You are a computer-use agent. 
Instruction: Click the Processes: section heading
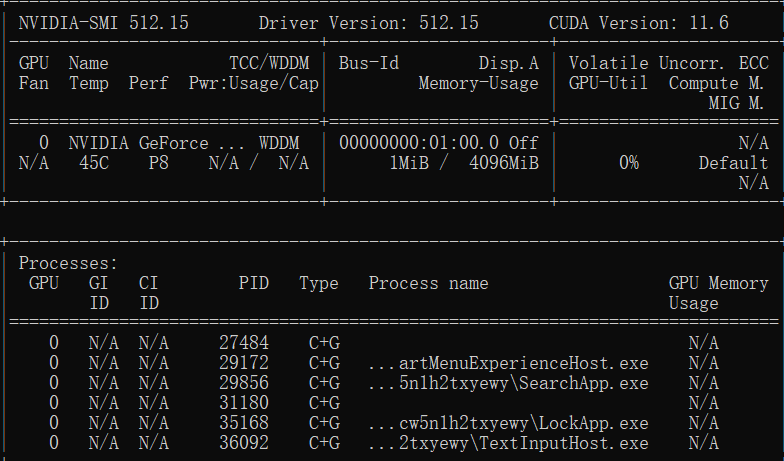click(x=68, y=263)
